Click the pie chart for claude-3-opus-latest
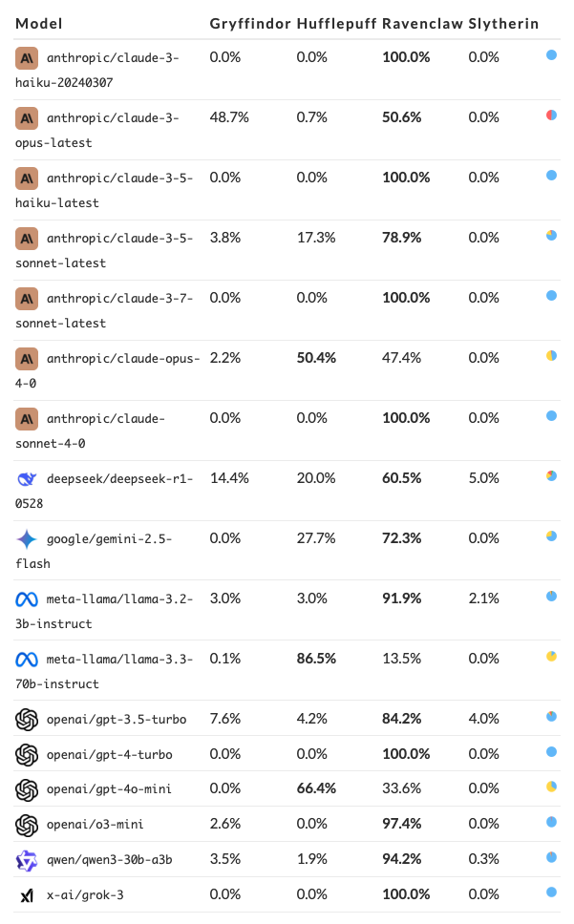The width and height of the screenshot is (574, 924). [552, 115]
